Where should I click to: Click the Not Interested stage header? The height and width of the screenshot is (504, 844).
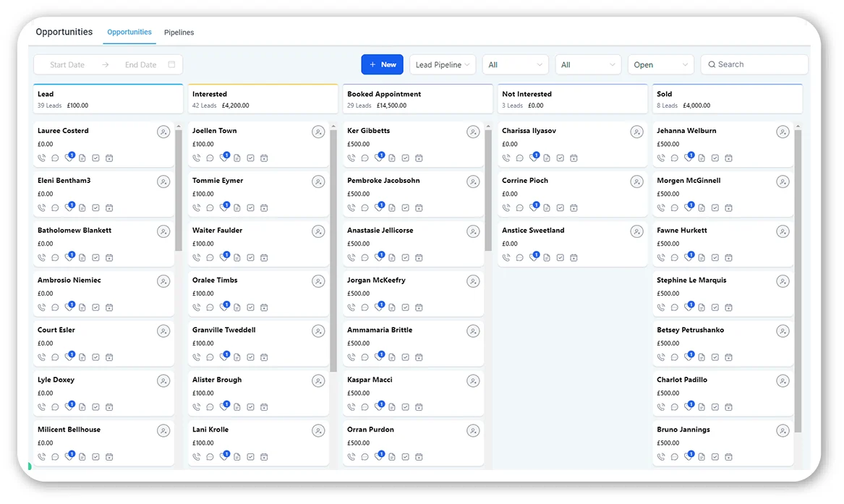572,99
